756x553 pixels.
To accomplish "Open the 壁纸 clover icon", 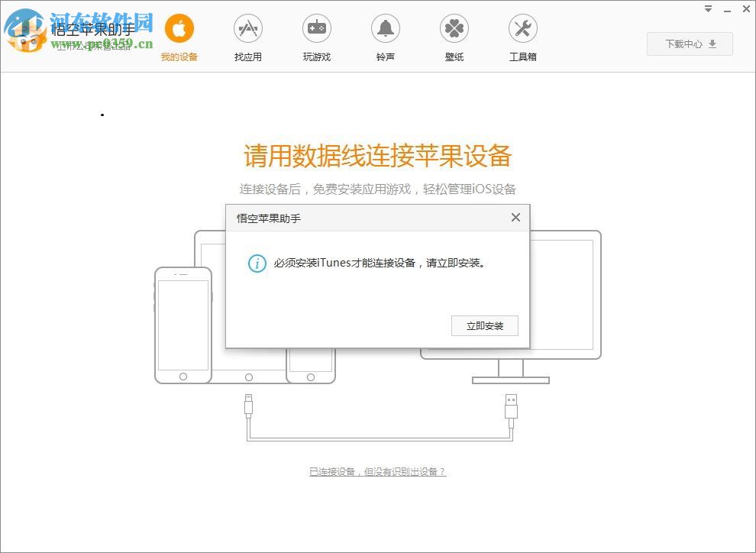I will (x=454, y=28).
